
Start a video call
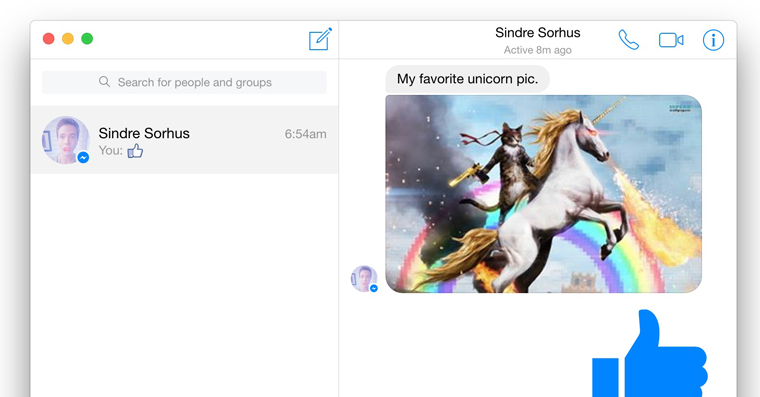tap(671, 40)
